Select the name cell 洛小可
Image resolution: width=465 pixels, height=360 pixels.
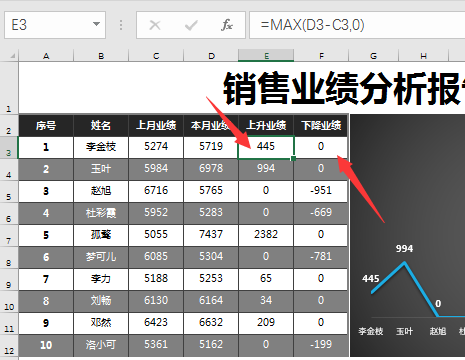[101, 345]
